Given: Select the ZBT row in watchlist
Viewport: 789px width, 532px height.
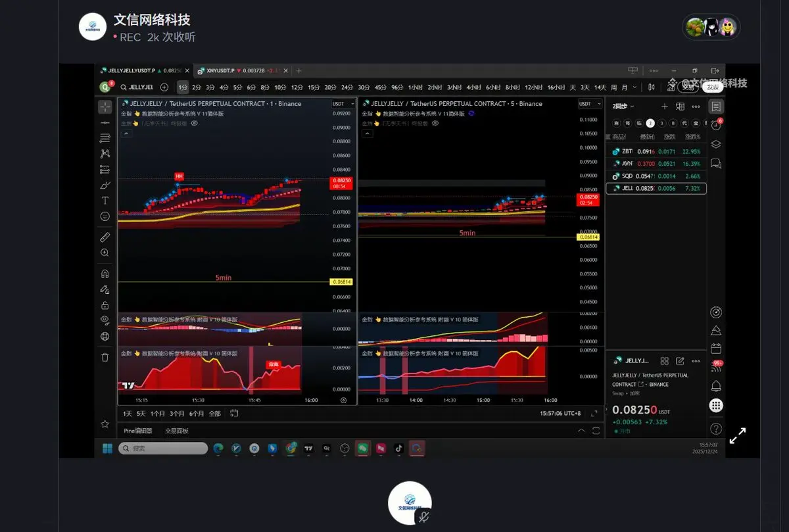Looking at the screenshot, I should [656, 151].
